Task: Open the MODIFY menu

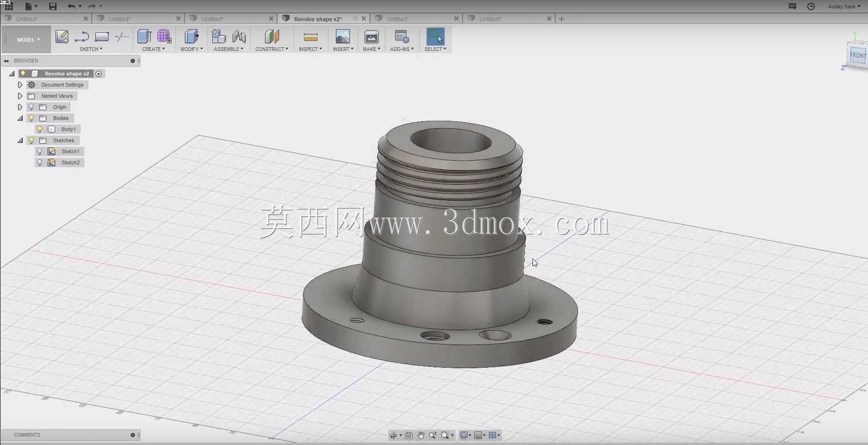Action: click(x=191, y=49)
